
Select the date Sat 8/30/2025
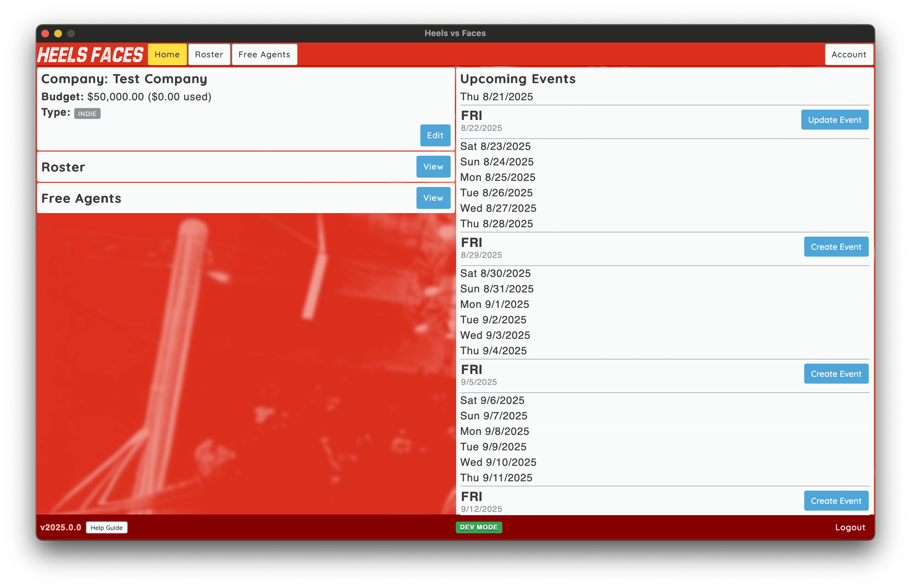[x=495, y=273]
